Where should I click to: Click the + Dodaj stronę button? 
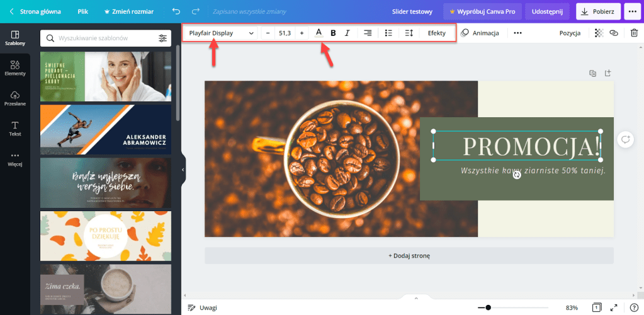point(409,256)
